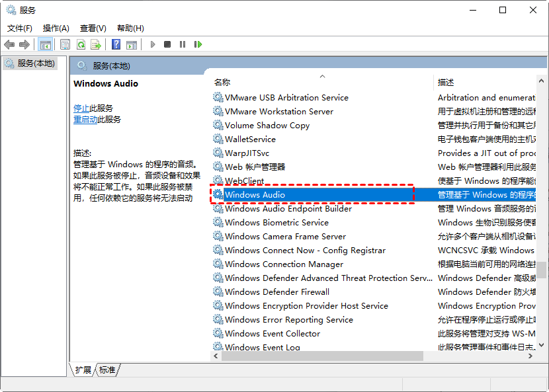
Task: Open the 文件(F) menu
Action: [x=20, y=28]
